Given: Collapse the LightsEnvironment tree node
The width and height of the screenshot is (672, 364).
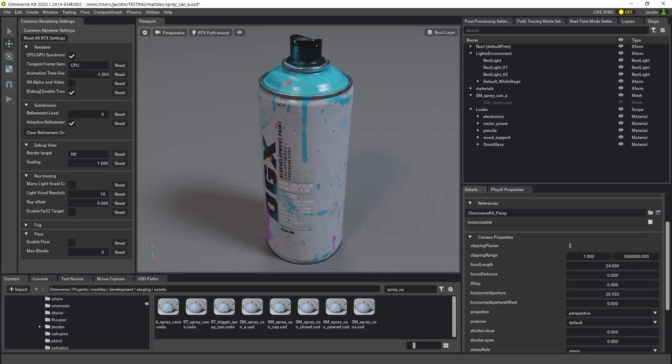Looking at the screenshot, I should click(471, 54).
